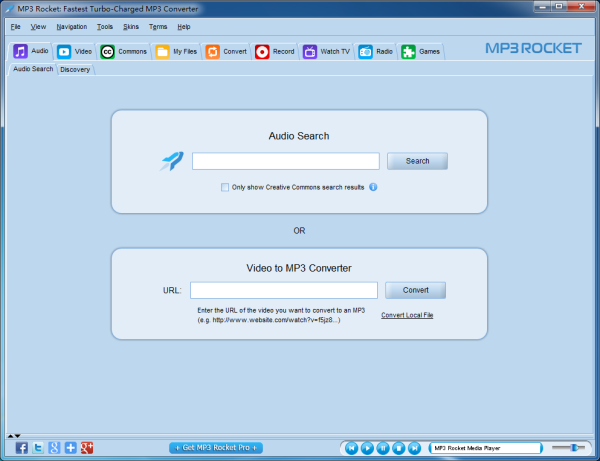The height and width of the screenshot is (461, 600).
Task: Open the Terms menu
Action: tap(158, 27)
